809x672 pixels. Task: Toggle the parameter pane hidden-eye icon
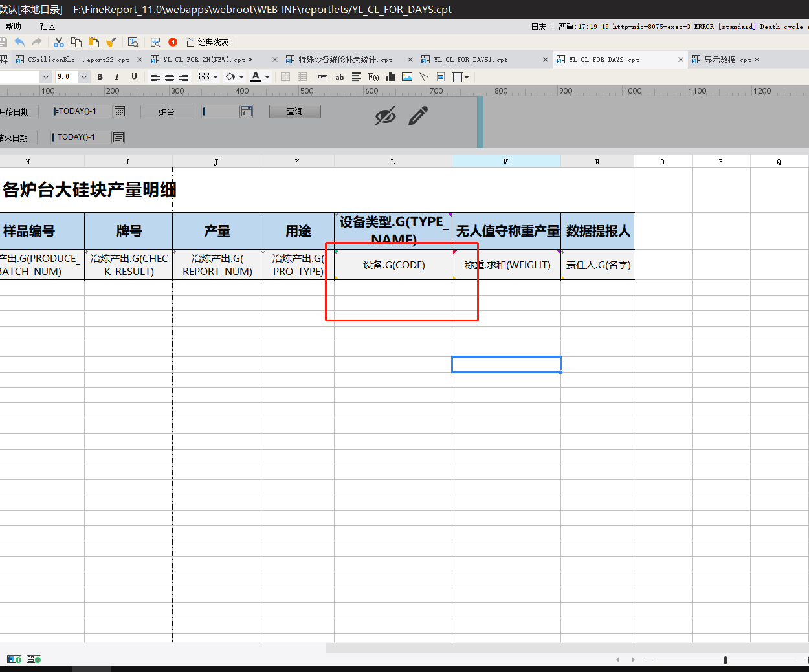(x=385, y=116)
